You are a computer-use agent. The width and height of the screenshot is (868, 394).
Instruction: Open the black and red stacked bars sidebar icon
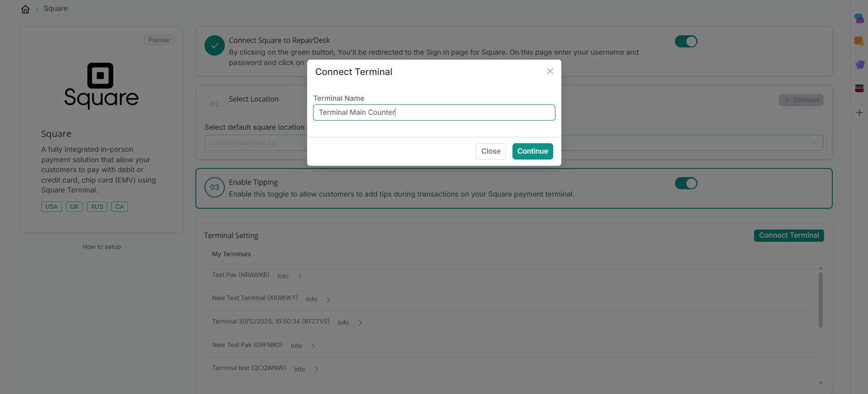859,88
